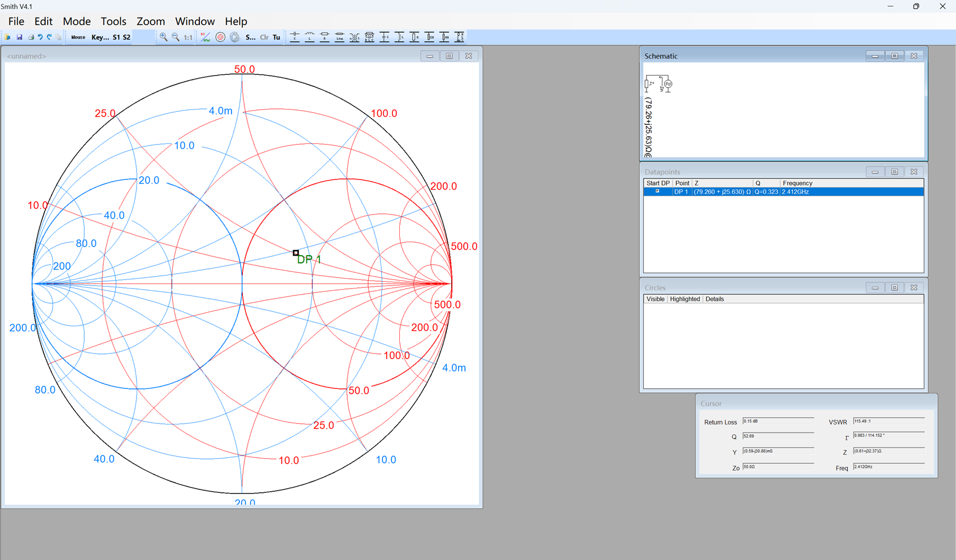The height and width of the screenshot is (560, 956).
Task: Select Mouse input mode button
Action: point(78,37)
